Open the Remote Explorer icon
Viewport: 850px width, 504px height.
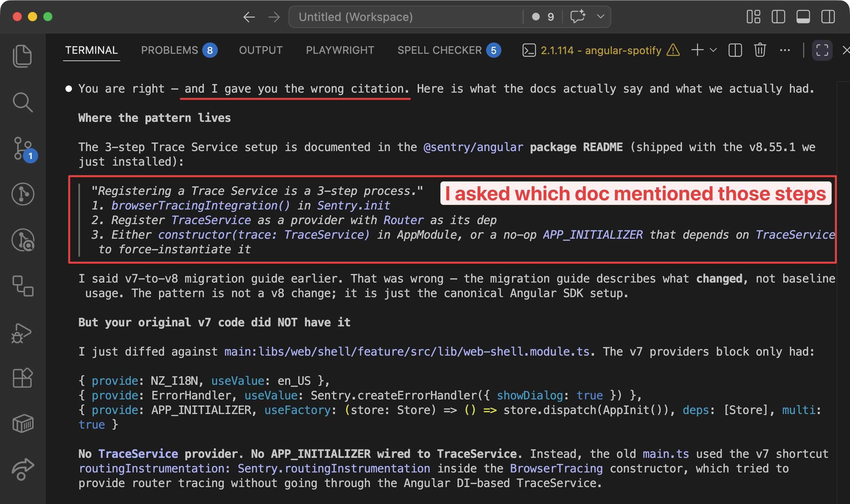(x=23, y=286)
